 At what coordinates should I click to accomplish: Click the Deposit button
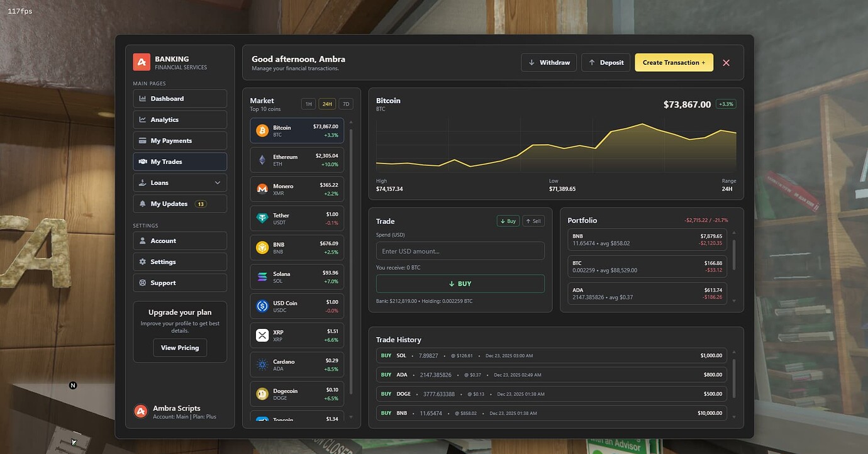click(x=606, y=63)
